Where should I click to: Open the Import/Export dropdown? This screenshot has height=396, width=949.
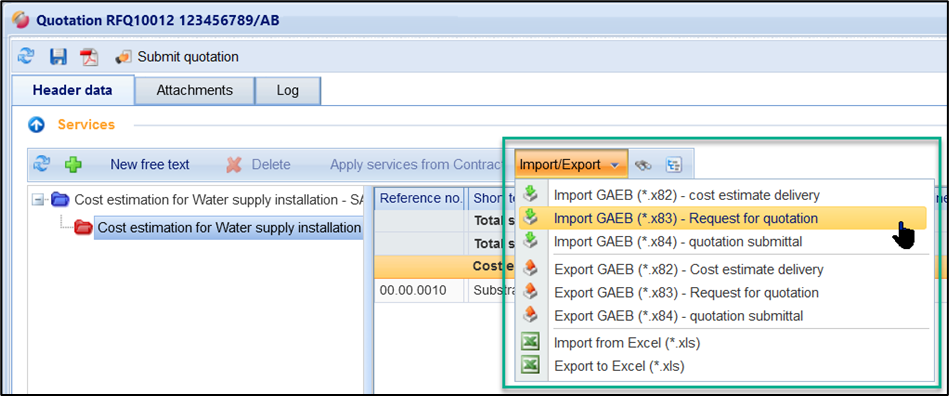(x=571, y=164)
